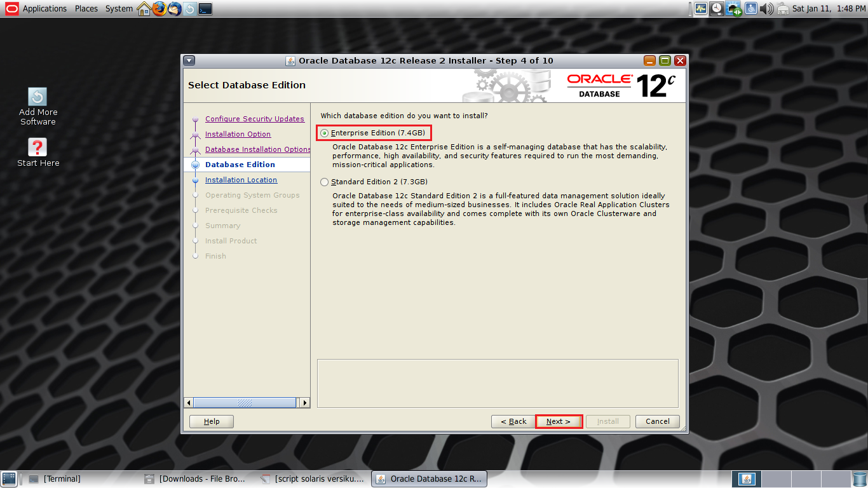Go to Configure Security Updates step

click(x=255, y=119)
